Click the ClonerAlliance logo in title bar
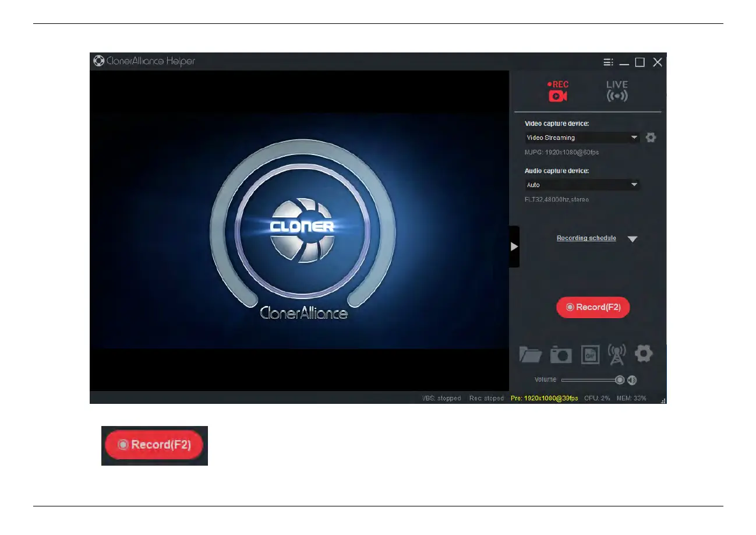The width and height of the screenshot is (756, 535). (98, 61)
